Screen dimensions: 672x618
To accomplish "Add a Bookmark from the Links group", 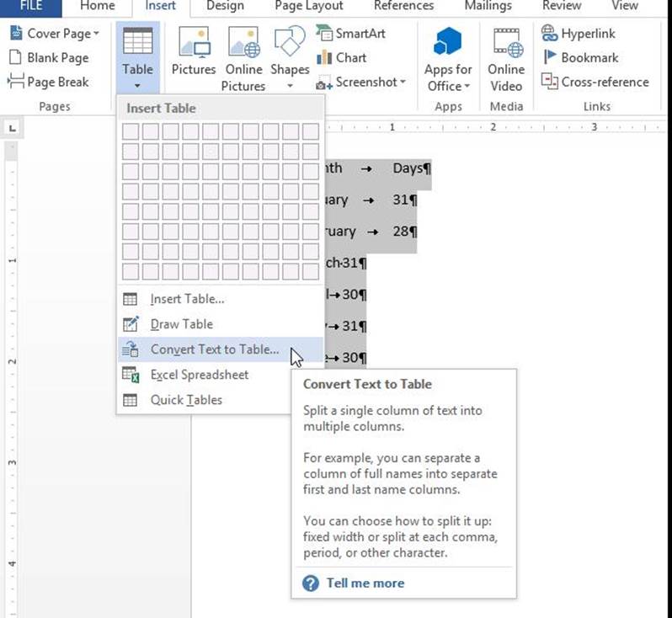I will click(579, 58).
